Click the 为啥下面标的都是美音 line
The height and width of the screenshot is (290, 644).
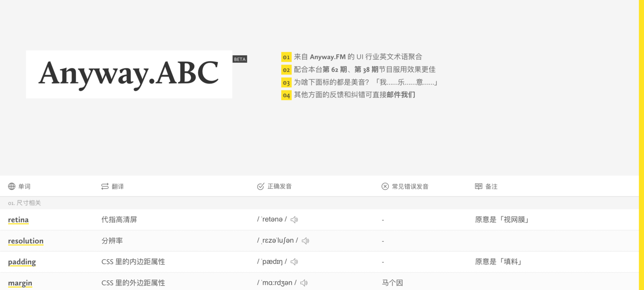tap(366, 82)
